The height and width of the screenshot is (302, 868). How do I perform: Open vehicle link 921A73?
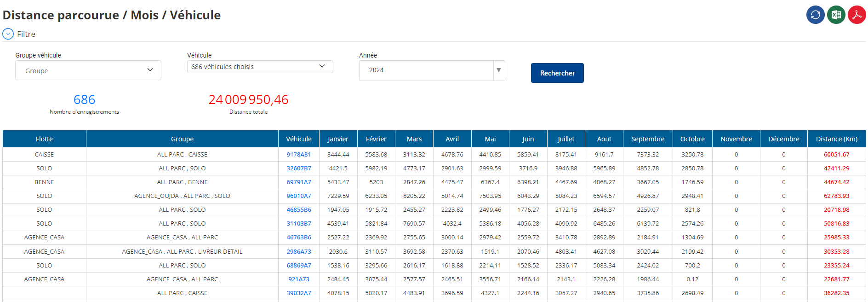[299, 279]
